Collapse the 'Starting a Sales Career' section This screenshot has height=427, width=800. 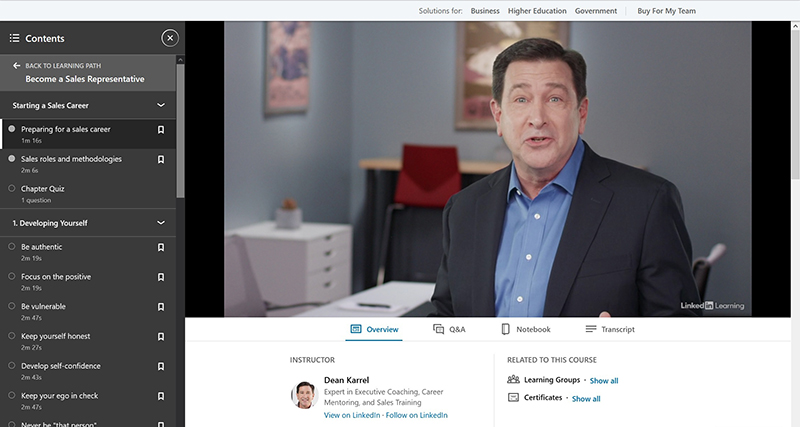(x=161, y=105)
